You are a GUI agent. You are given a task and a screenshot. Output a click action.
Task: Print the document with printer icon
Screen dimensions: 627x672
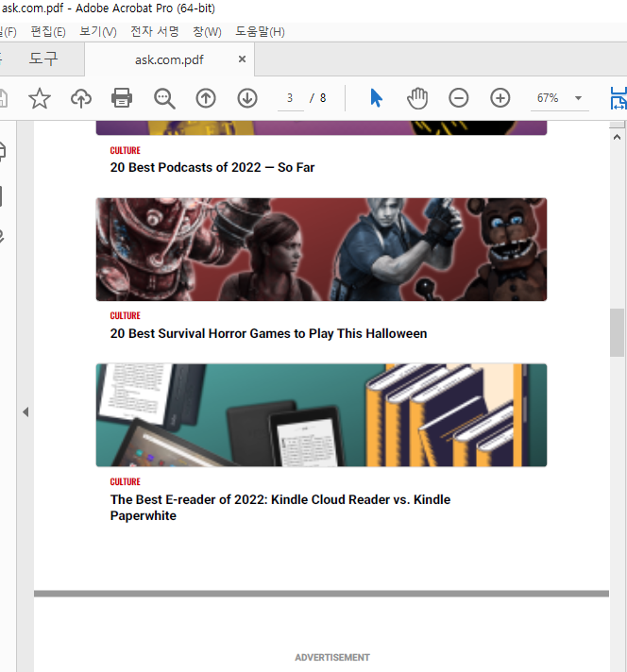pyautogui.click(x=122, y=98)
